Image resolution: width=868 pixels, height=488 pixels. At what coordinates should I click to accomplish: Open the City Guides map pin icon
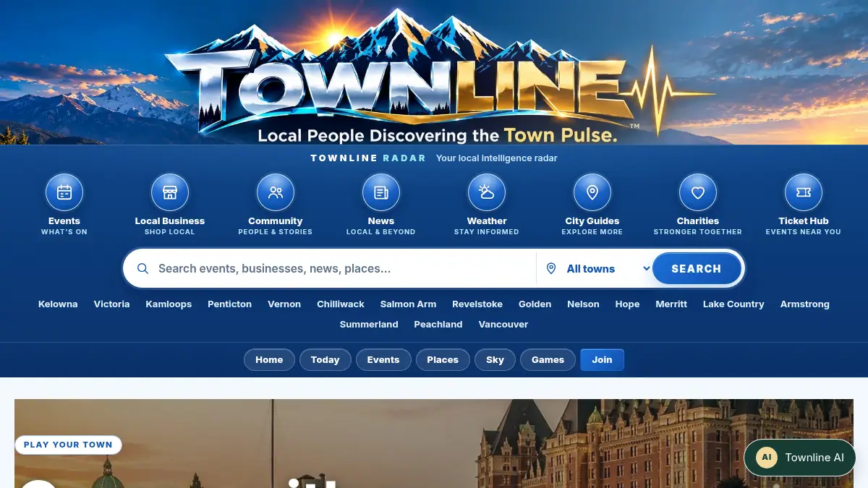coord(592,192)
